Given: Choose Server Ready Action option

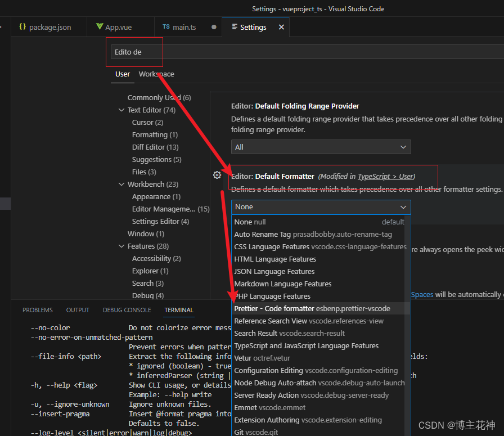Looking at the screenshot, I should pos(319,395).
